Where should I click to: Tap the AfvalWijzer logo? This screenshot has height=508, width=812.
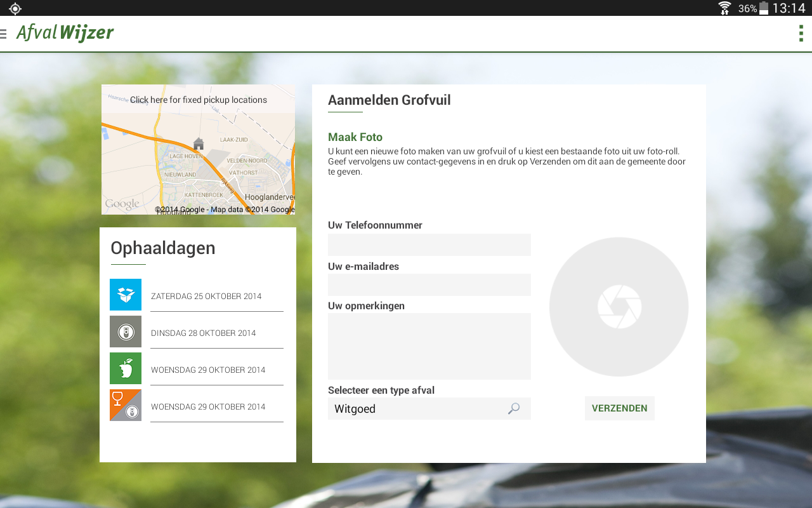point(65,32)
